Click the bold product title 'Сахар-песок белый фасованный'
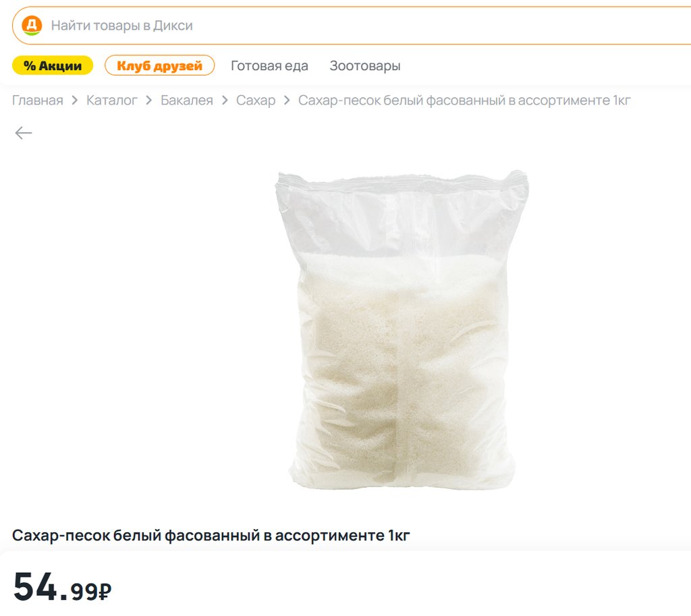 point(211,535)
